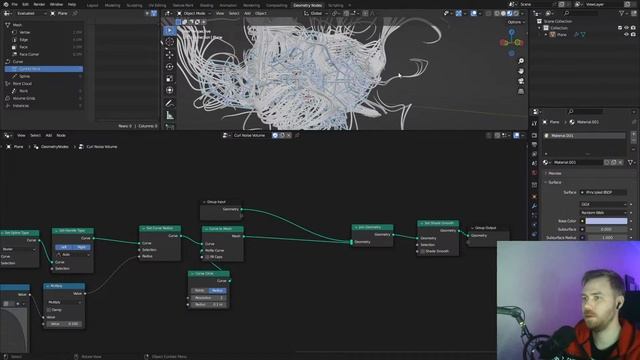Switch to wireframe viewport shading
The width and height of the screenshot is (640, 360).
(x=497, y=13)
